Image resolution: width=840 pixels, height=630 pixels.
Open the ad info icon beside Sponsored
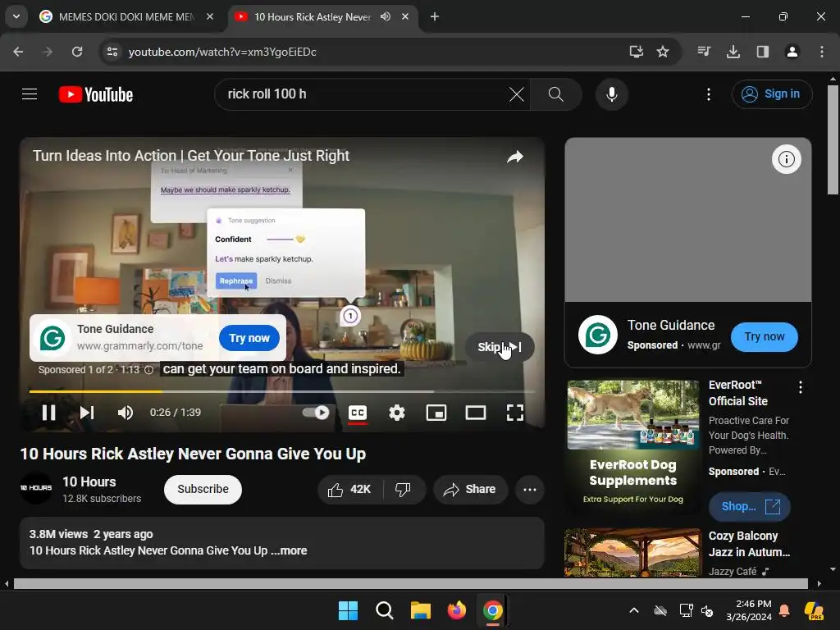(149, 370)
